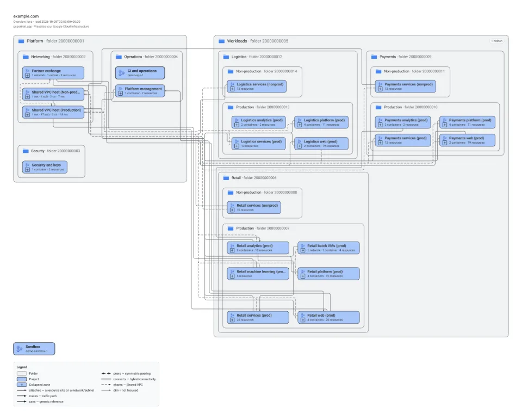This screenshot has width=522, height=420.
Task: Expand Payments web (prod) node
Action: (444, 143)
